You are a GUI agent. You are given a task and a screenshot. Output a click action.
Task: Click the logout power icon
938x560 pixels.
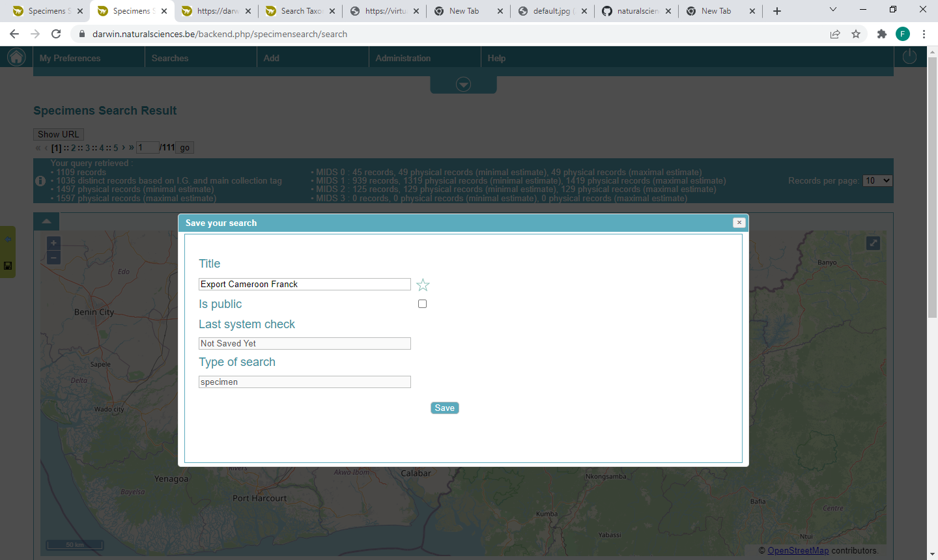pos(909,57)
